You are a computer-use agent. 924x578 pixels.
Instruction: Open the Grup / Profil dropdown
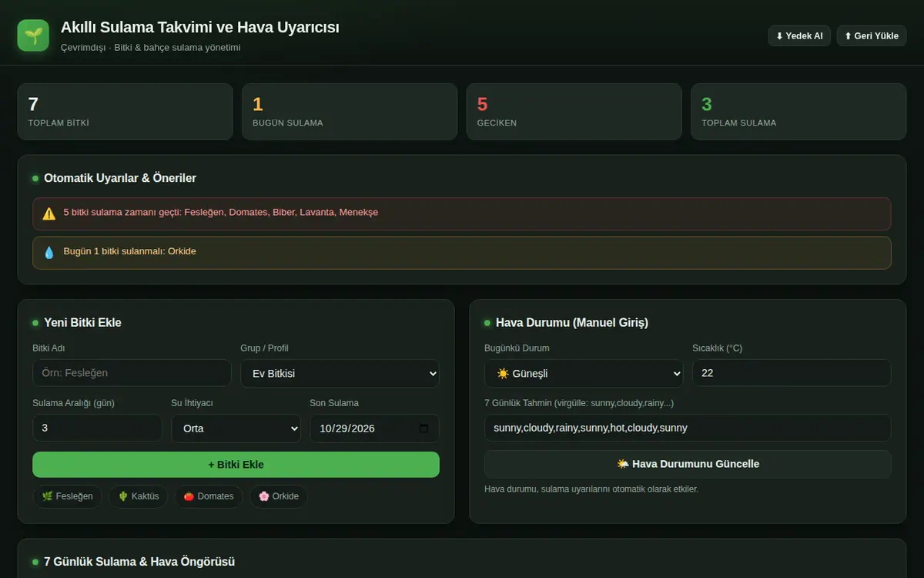[340, 373]
